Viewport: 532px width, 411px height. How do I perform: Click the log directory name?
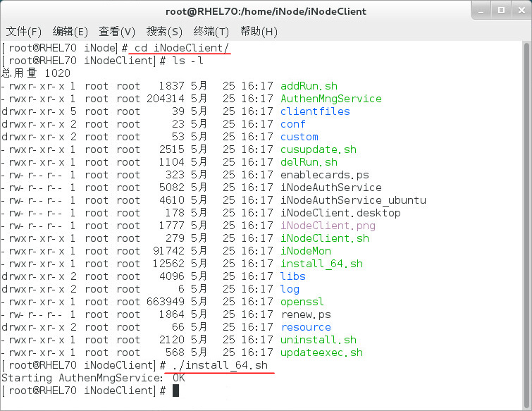[x=290, y=289]
